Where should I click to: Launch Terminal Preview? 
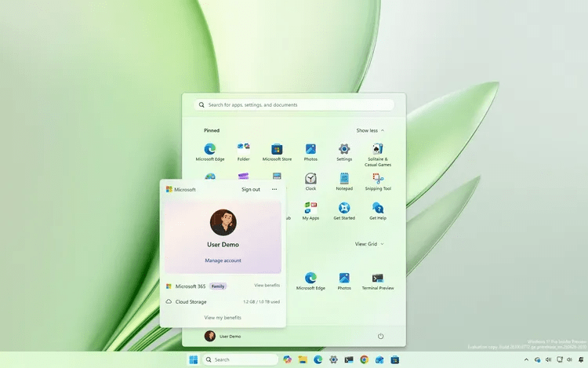tap(378, 281)
